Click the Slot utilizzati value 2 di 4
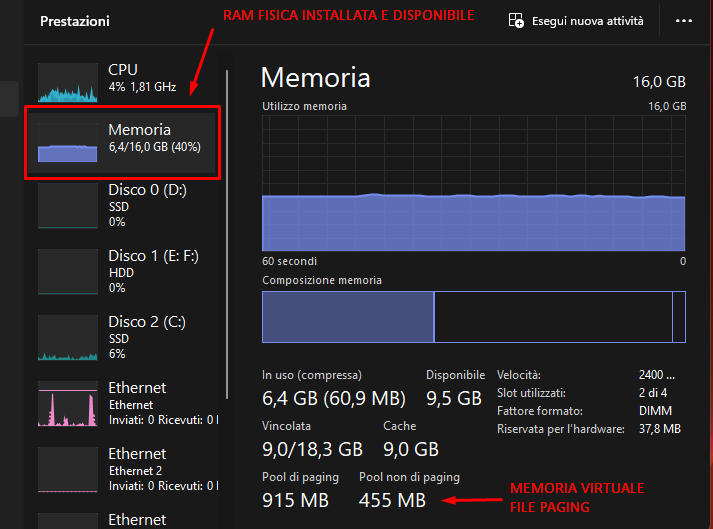Screen dimensions: 713x529 tap(653, 393)
